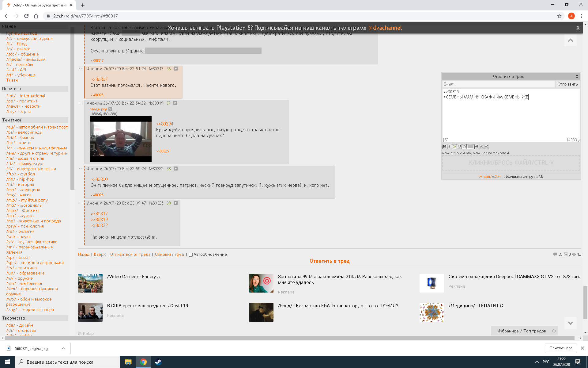Apply underline formatting in reply form
Screen dimensions: 588x368
click(459, 147)
